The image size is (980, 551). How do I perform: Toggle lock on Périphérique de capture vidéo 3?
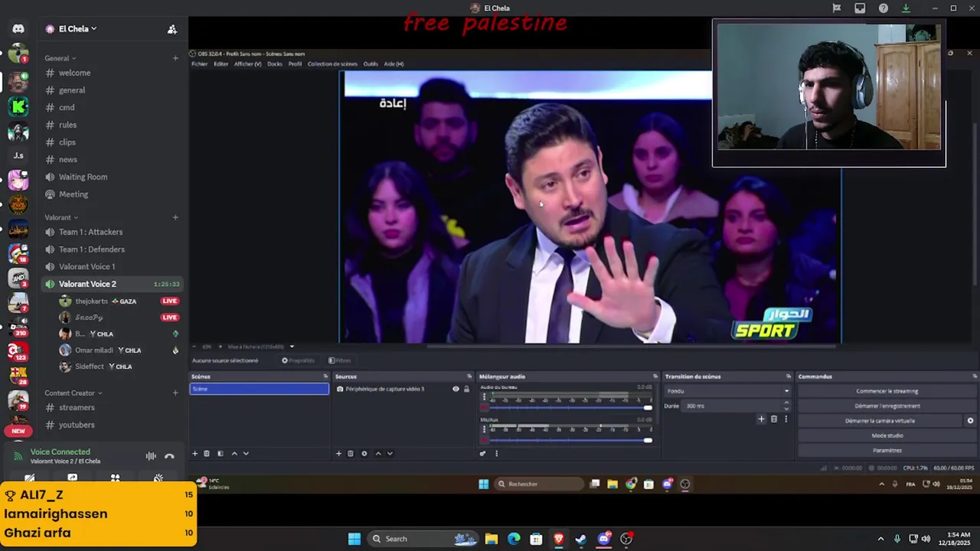(x=466, y=389)
